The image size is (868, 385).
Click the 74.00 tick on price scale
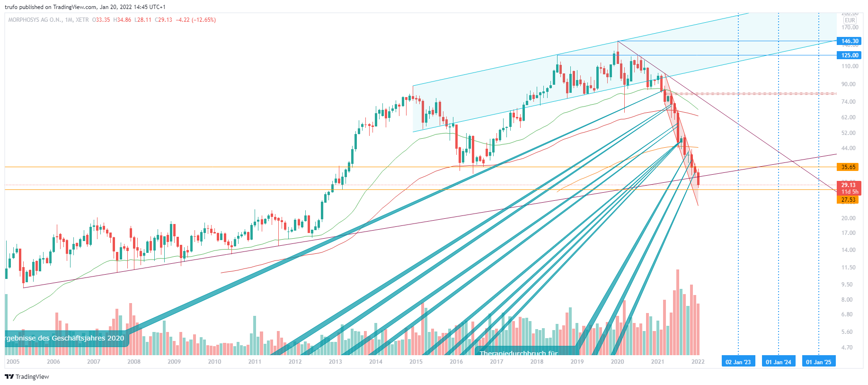click(848, 102)
